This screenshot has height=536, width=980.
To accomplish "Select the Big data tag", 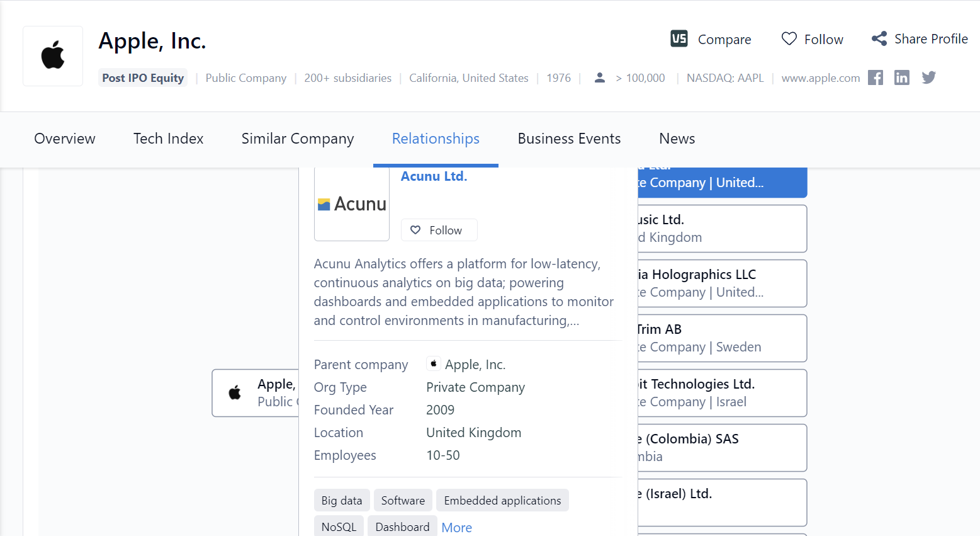I will (x=342, y=499).
